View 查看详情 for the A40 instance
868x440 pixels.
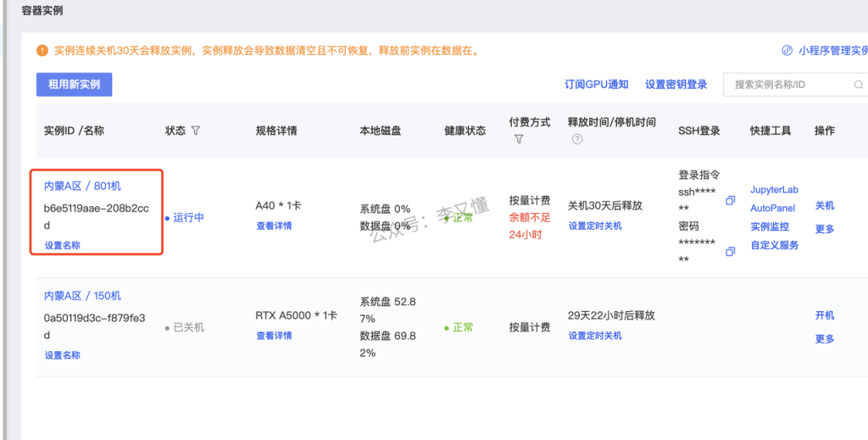[274, 226]
